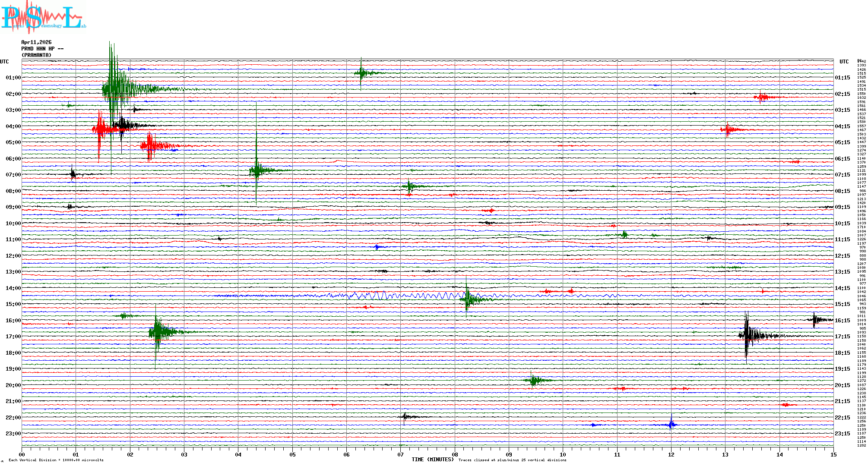Click minute 12 on the bottom time axis
This screenshot has width=868, height=466.
(x=671, y=454)
